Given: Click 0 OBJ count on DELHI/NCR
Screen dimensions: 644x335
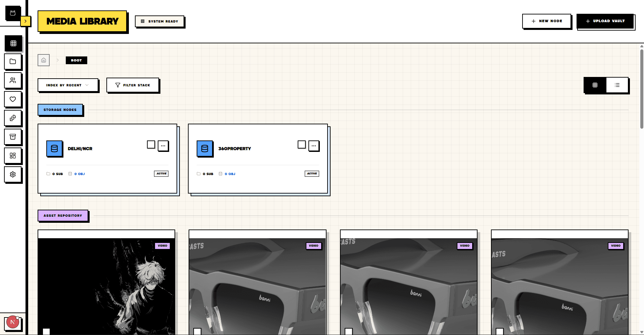Looking at the screenshot, I should 77,174.
